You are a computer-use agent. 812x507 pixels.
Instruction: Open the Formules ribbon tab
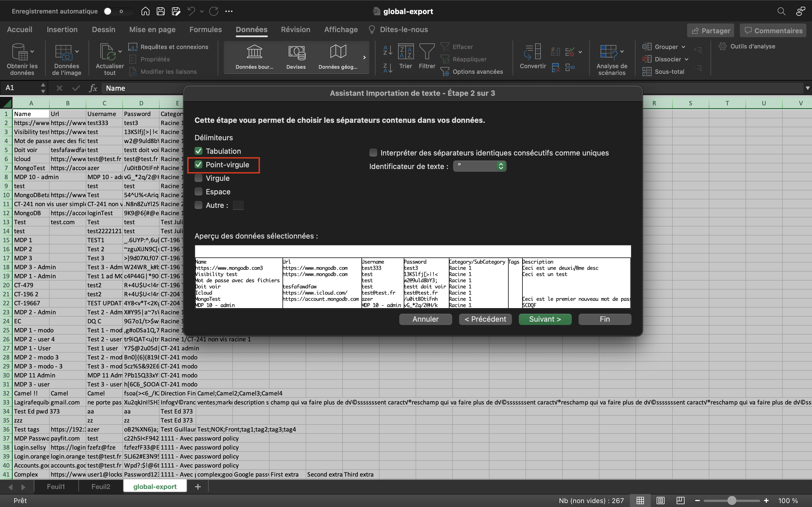coord(205,30)
